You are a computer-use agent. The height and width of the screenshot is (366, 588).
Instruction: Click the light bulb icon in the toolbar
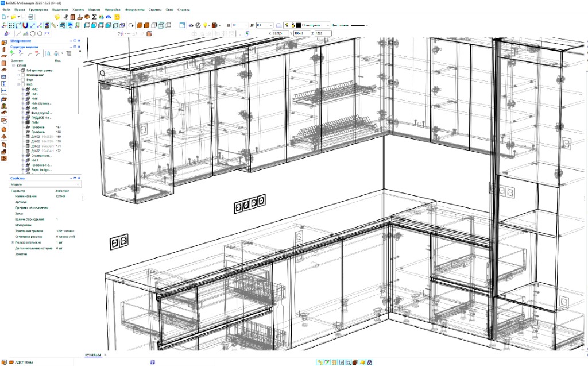click(x=205, y=25)
